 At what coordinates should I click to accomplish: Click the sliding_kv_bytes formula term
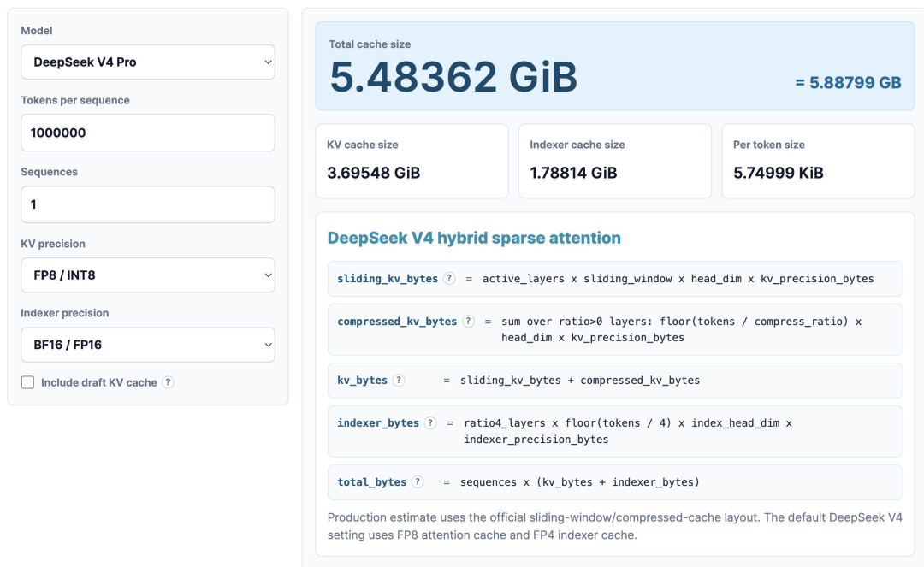[x=388, y=279]
